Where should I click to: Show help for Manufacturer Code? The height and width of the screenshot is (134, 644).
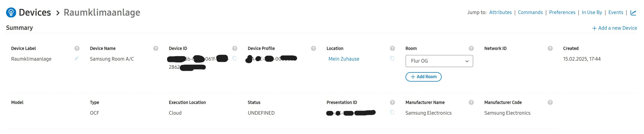pos(550,102)
